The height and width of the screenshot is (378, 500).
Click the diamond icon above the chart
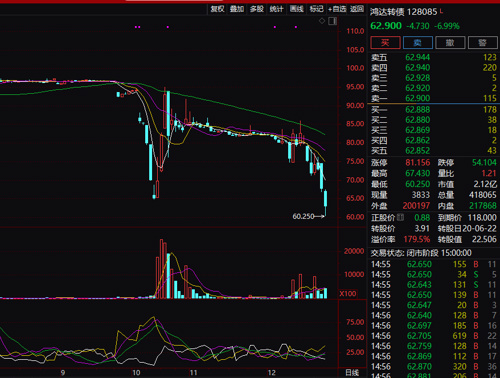tap(322, 21)
